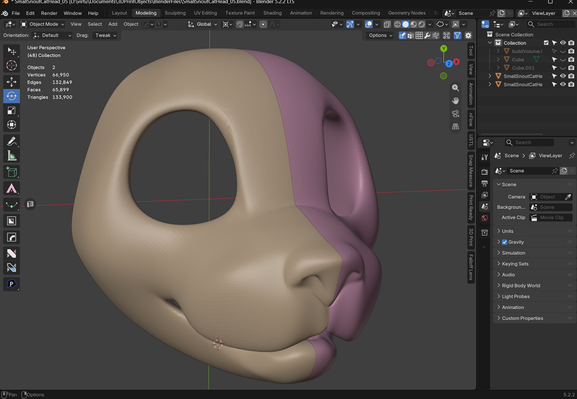Click the properties editor Search field
The height and width of the screenshot is (399, 577).
tap(529, 142)
